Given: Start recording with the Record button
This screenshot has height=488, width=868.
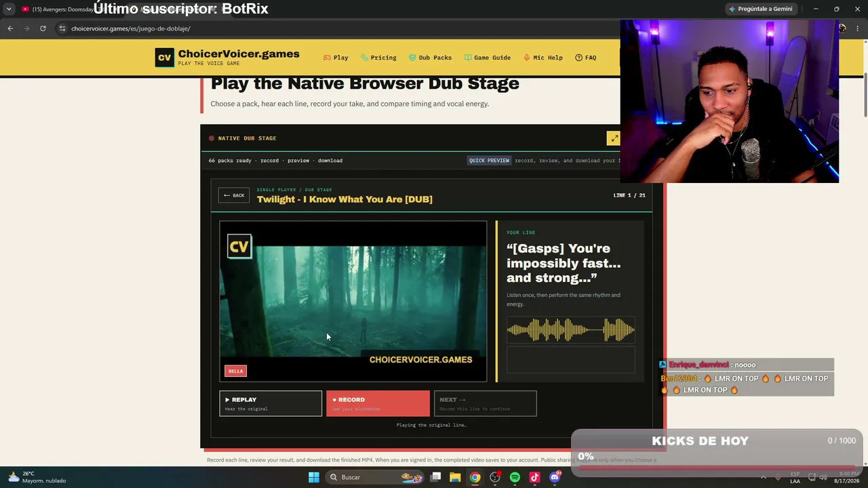Looking at the screenshot, I should [x=378, y=403].
